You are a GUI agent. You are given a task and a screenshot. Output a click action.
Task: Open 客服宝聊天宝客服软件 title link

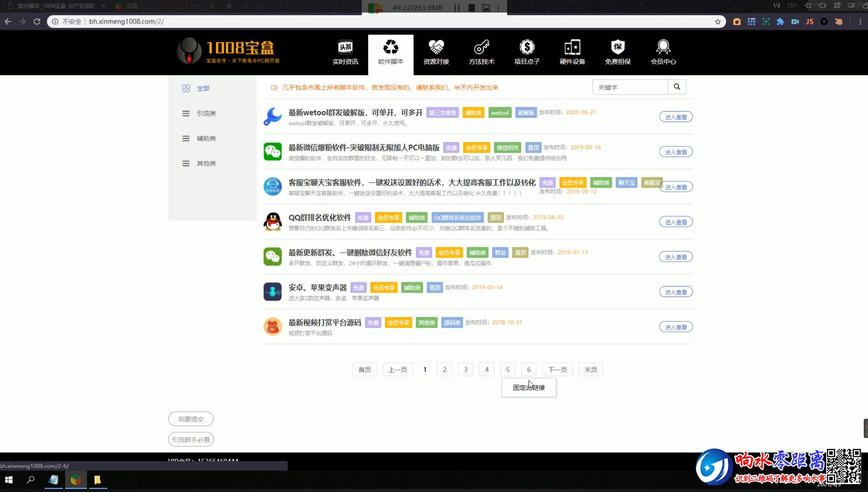pos(412,182)
